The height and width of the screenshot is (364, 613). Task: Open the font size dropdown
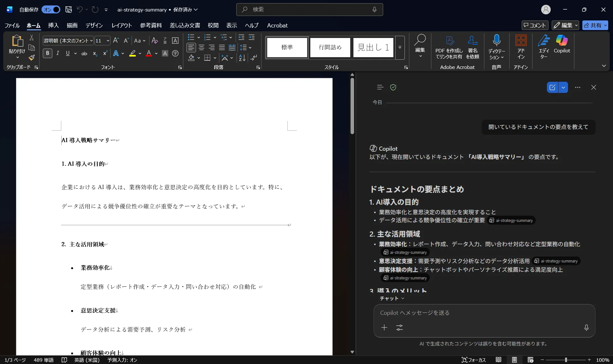pyautogui.click(x=108, y=41)
